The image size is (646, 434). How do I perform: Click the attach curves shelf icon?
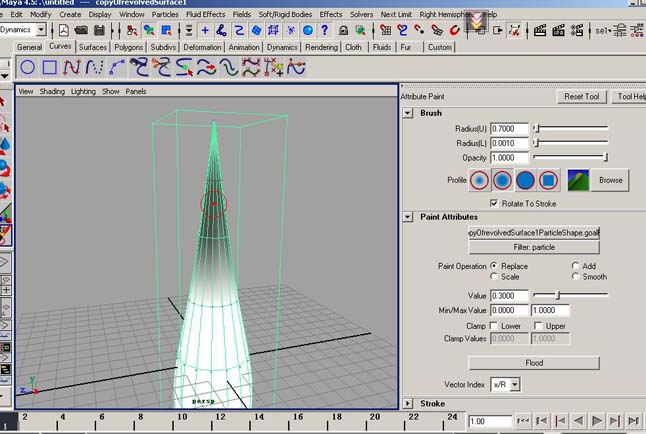pos(139,67)
